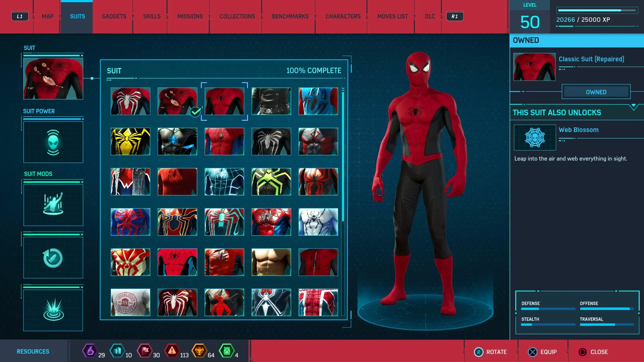
Task: Select the yellow and black spider suit
Action: pyautogui.click(x=130, y=141)
